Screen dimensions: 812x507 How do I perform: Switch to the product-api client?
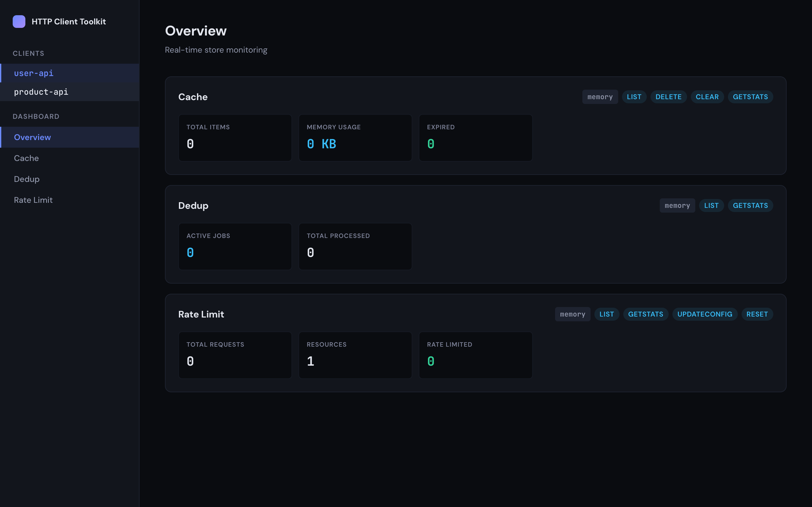coord(41,92)
